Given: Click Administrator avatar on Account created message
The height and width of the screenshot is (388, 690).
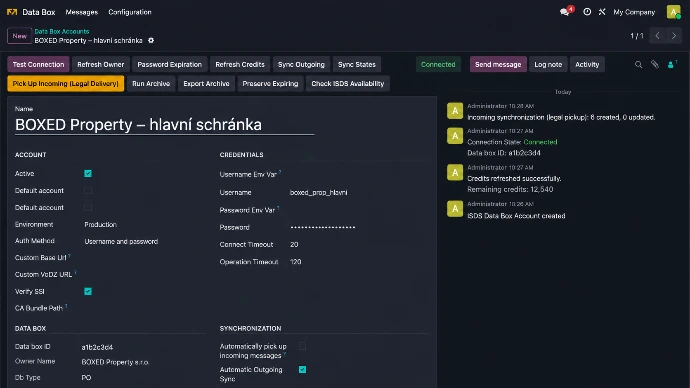Looking at the screenshot, I should coord(455,209).
